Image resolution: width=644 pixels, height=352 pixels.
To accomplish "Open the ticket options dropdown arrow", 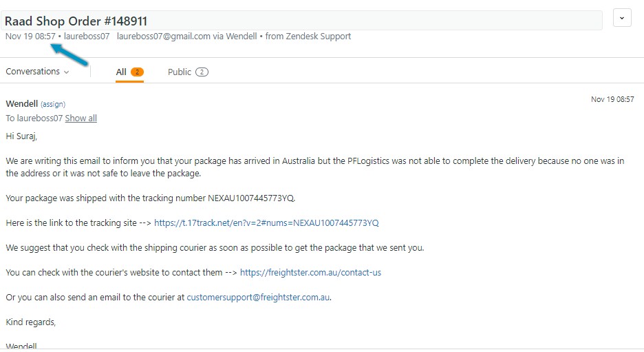I will (622, 19).
